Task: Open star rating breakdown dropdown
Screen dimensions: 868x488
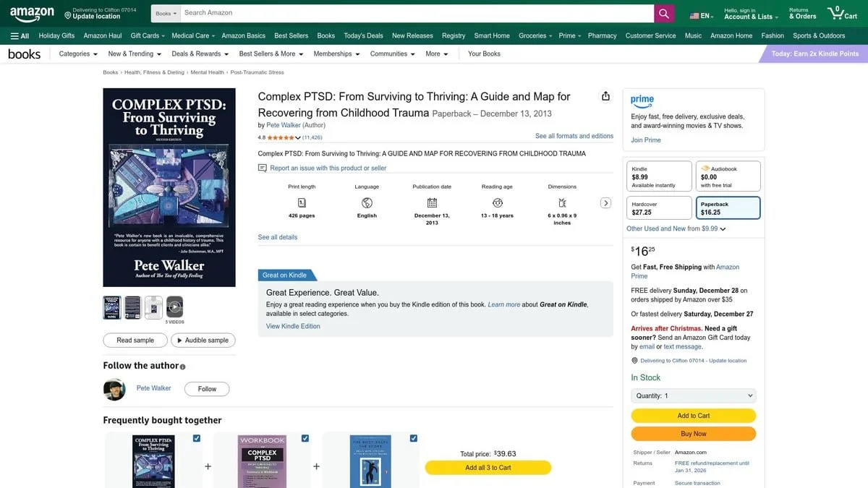Action: pyautogui.click(x=297, y=137)
